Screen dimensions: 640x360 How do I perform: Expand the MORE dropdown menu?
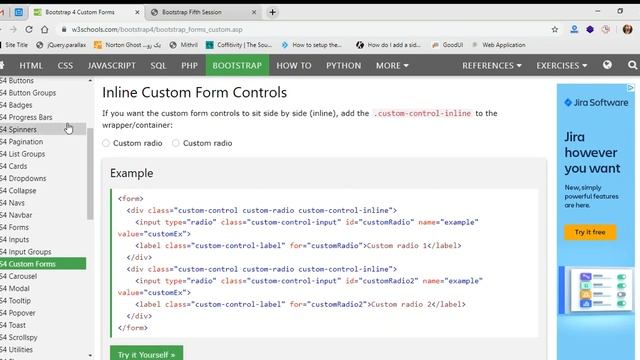[x=392, y=65]
